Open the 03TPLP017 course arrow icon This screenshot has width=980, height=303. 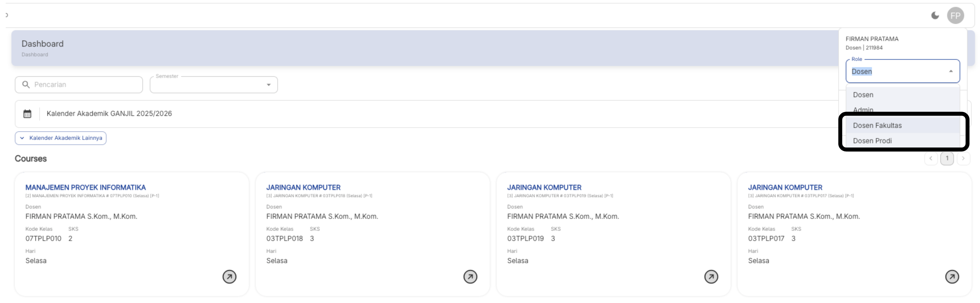[952, 277]
